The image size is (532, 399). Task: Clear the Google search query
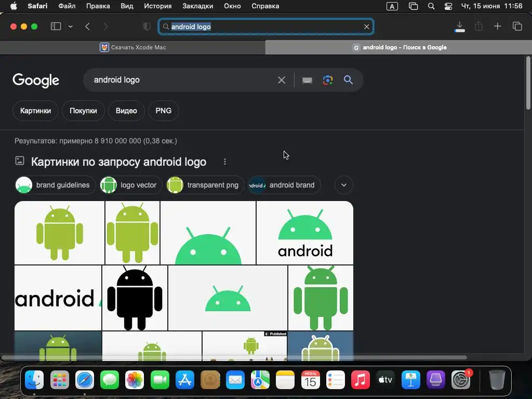(282, 80)
